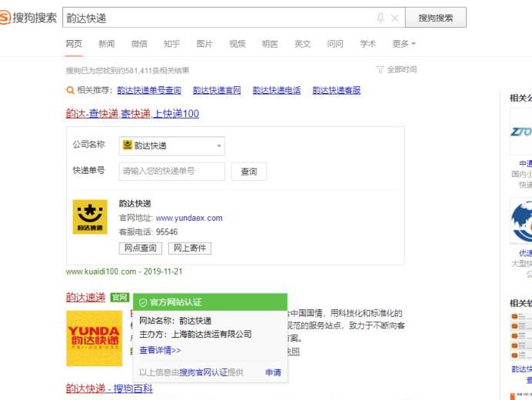The image size is (532, 400).
Task: Clear the search box with X icon
Action: coord(394,18)
